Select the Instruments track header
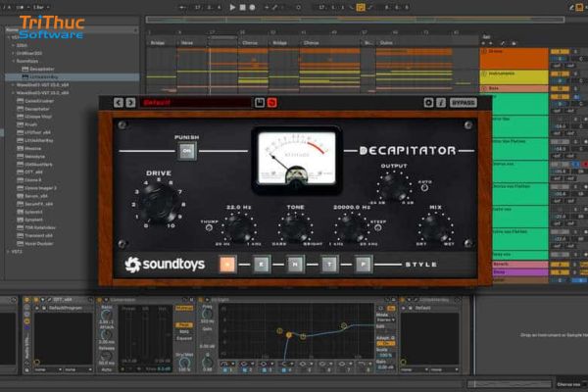Viewport: 588px width, 392px height. tap(514, 77)
